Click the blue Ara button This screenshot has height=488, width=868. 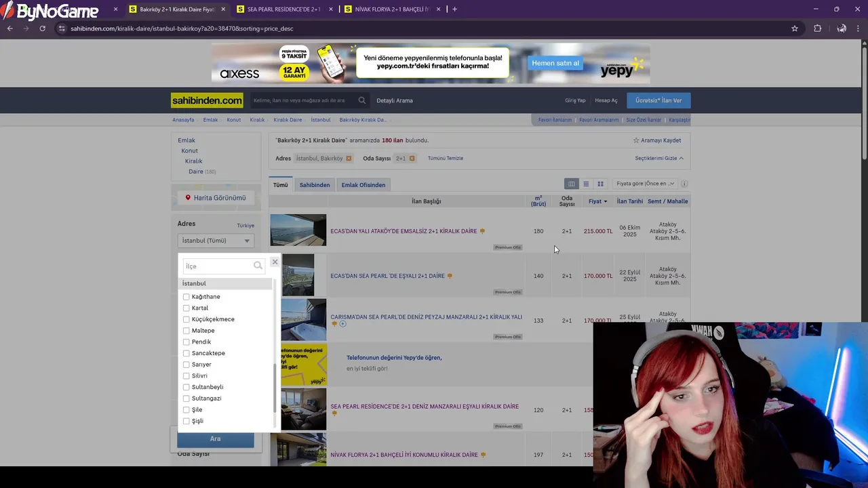click(216, 439)
